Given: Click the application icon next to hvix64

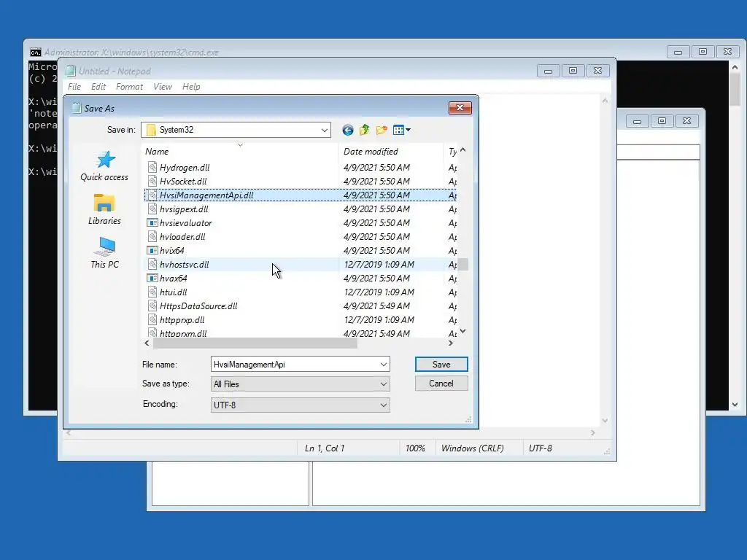Looking at the screenshot, I should click(x=152, y=251).
